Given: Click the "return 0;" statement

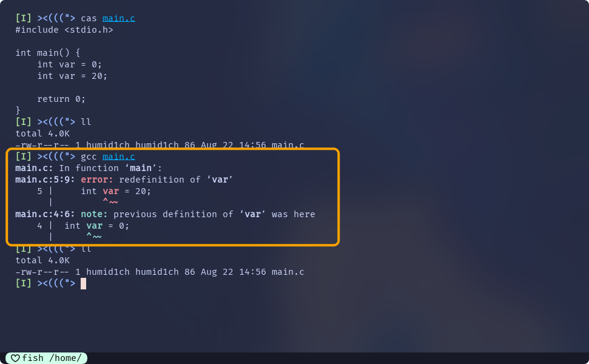Looking at the screenshot, I should coord(61,99).
